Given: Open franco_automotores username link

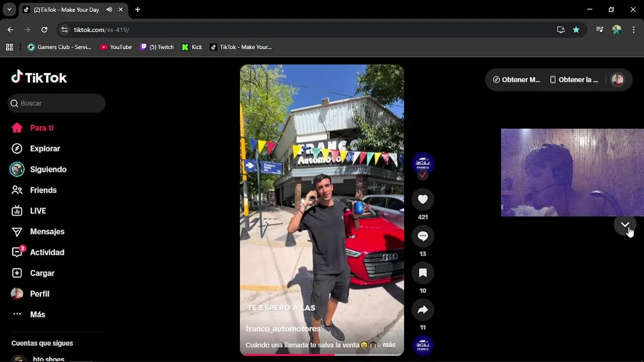Looking at the screenshot, I should click(x=283, y=328).
